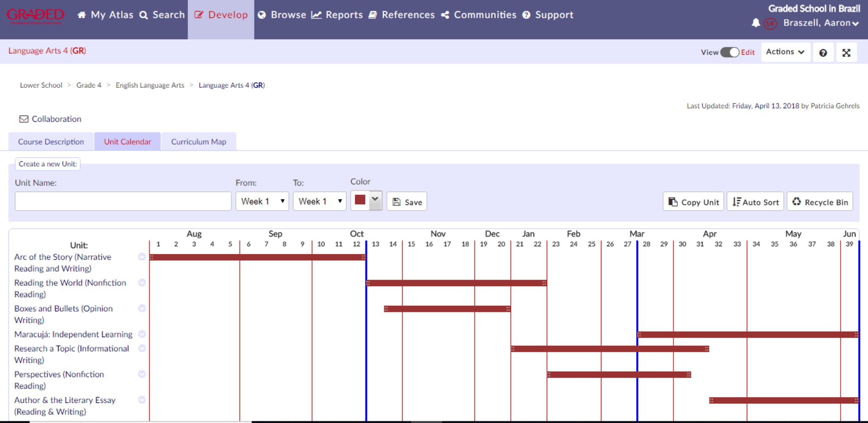
Task: Open the help question mark icon
Action: pos(823,53)
